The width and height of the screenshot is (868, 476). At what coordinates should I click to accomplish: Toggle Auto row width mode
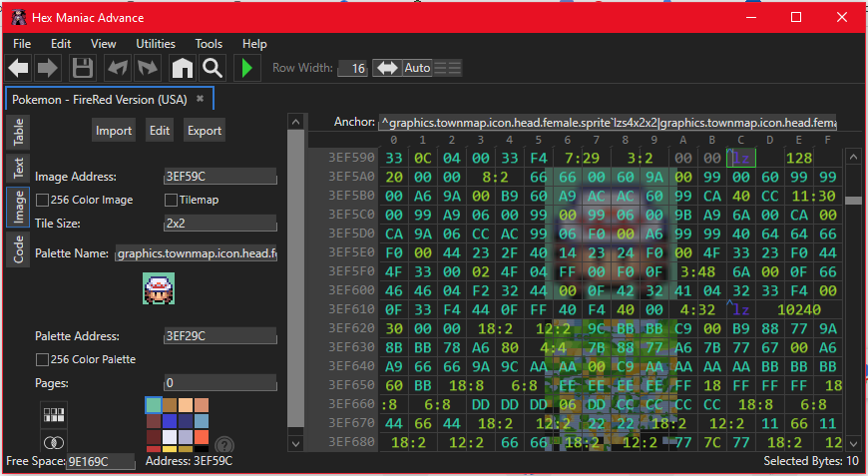pos(417,68)
